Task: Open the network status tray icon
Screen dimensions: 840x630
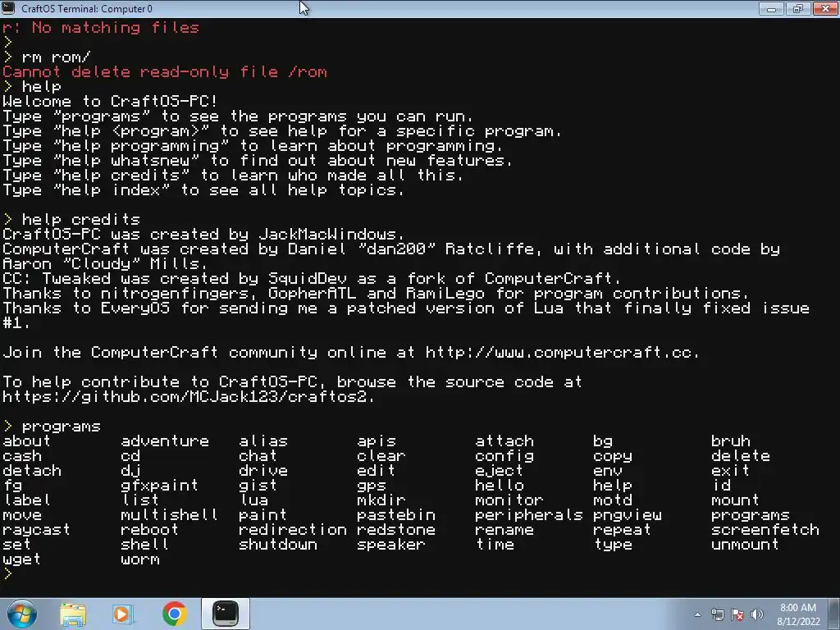Action: (x=717, y=614)
